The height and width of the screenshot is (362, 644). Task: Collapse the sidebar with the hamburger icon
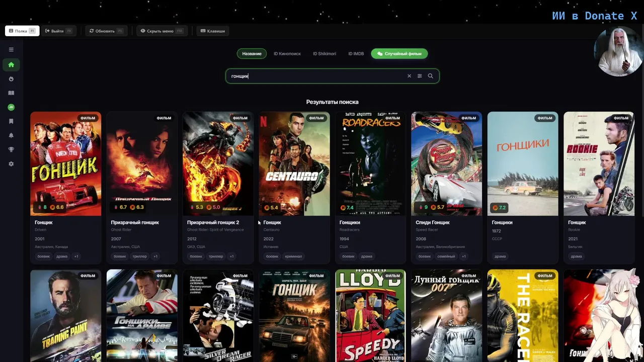pyautogui.click(x=11, y=50)
